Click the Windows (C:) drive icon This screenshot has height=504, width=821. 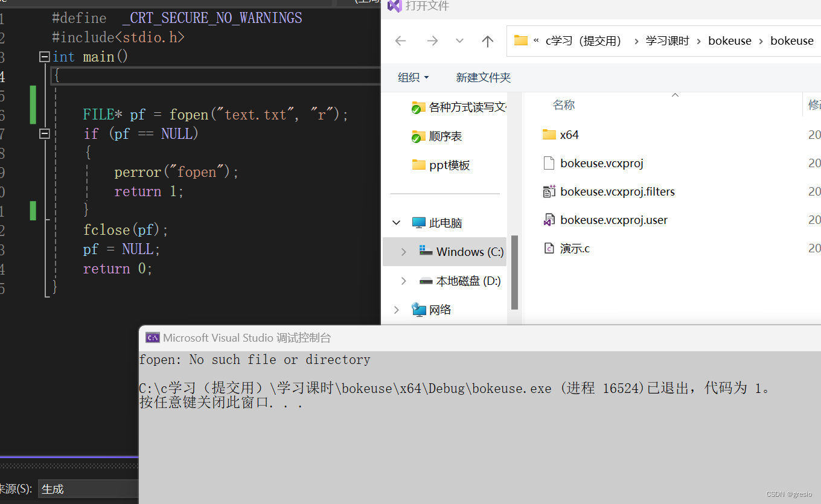426,252
